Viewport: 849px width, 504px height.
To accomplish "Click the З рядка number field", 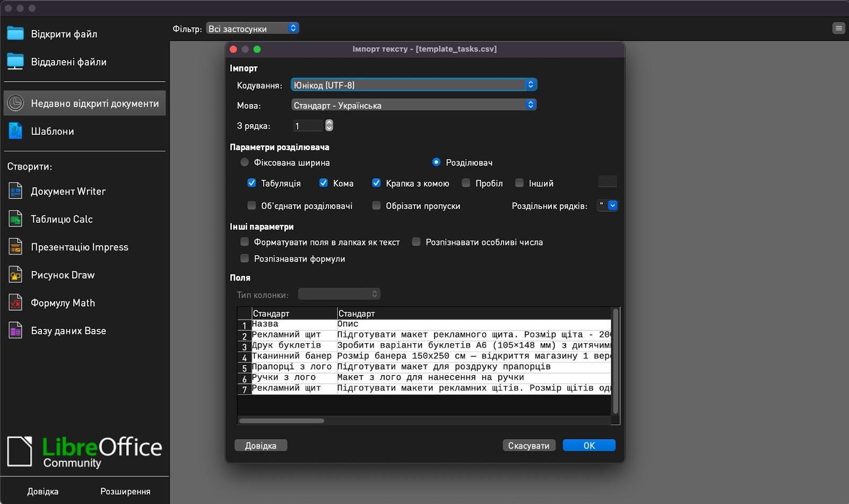I will [x=308, y=126].
